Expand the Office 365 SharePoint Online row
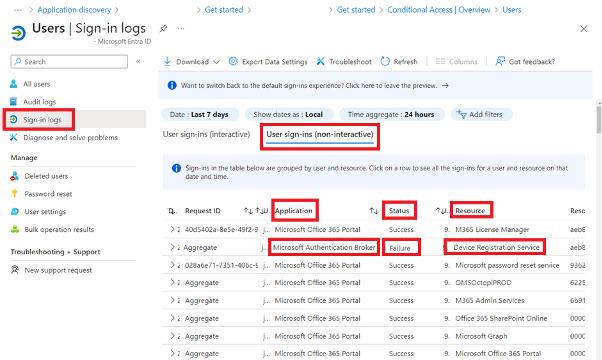602x360 pixels. pos(172,318)
